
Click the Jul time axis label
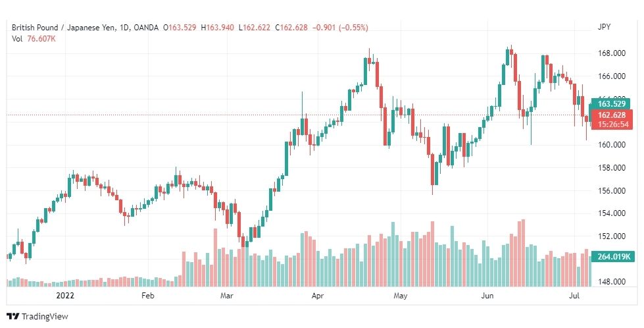[575, 296]
